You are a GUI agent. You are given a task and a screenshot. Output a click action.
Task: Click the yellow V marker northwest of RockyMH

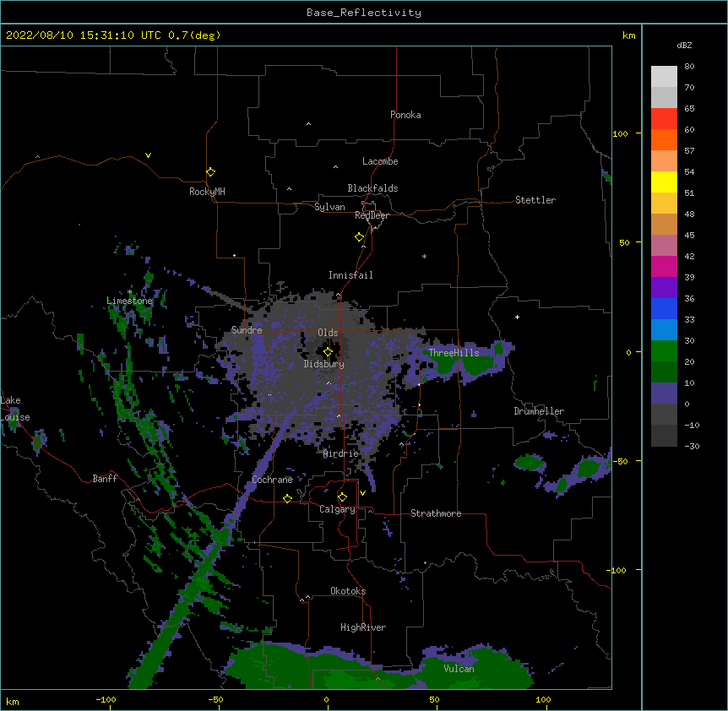148,155
